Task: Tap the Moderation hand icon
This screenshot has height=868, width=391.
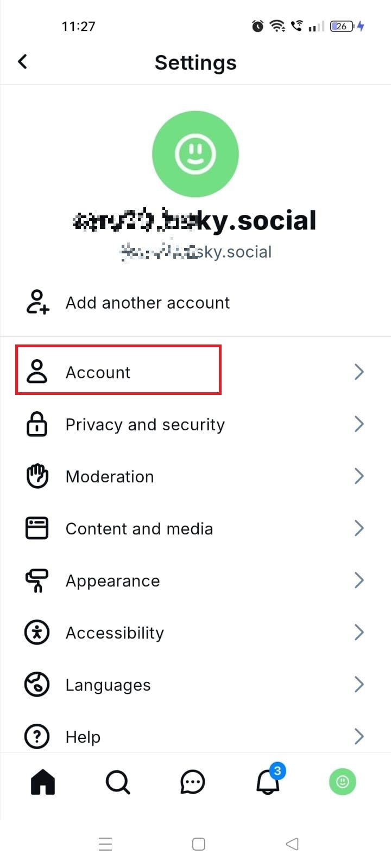Action: (36, 476)
